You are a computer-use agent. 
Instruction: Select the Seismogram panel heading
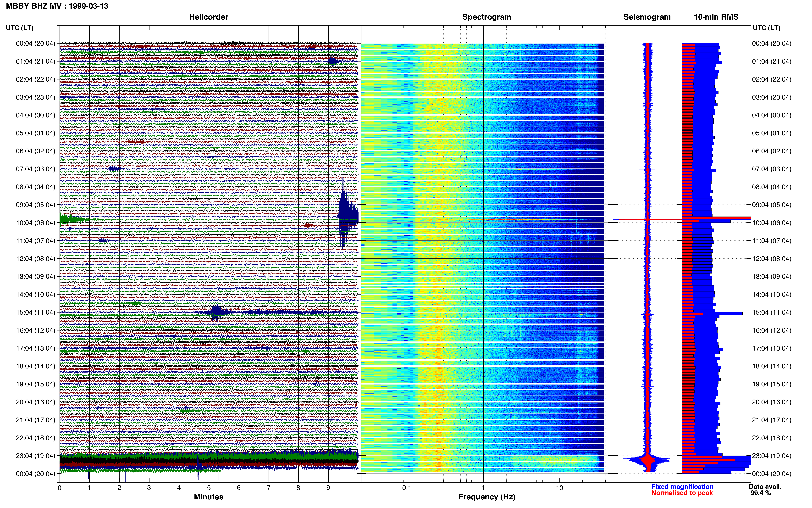tap(647, 17)
